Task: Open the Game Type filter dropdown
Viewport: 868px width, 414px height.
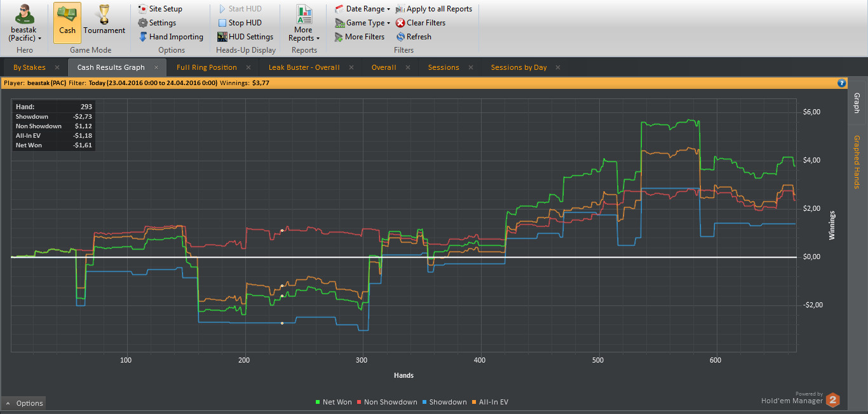Action: click(x=362, y=23)
